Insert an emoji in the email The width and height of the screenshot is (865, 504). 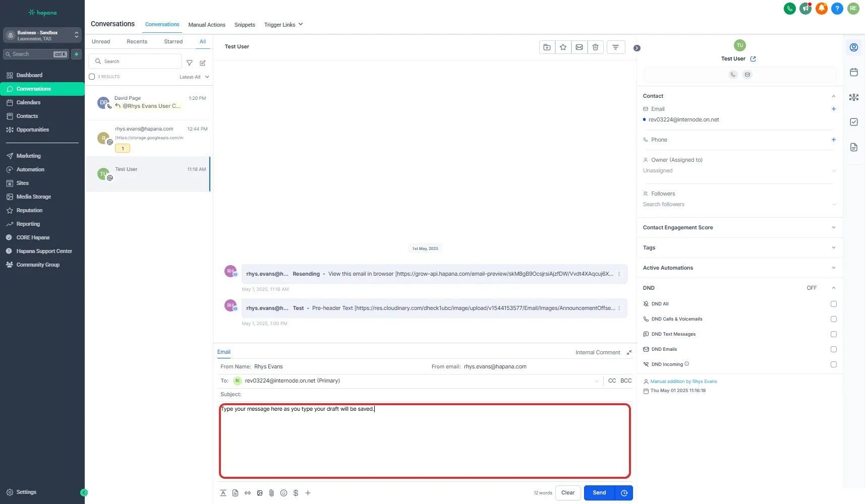(x=283, y=493)
